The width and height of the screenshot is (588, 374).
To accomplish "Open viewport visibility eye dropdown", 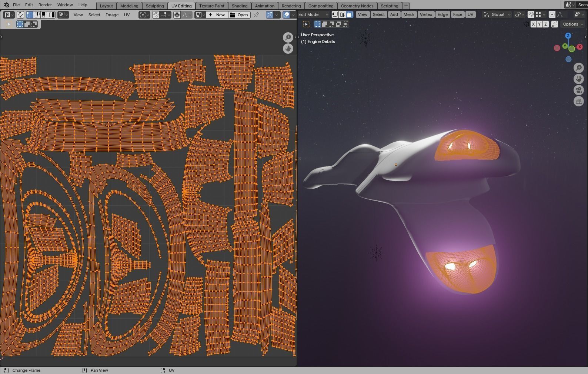I will [x=579, y=14].
